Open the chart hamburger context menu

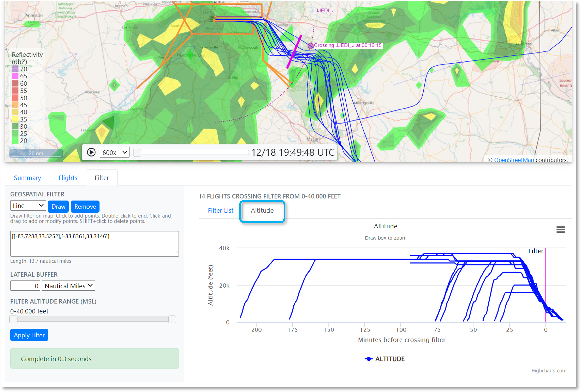click(561, 229)
